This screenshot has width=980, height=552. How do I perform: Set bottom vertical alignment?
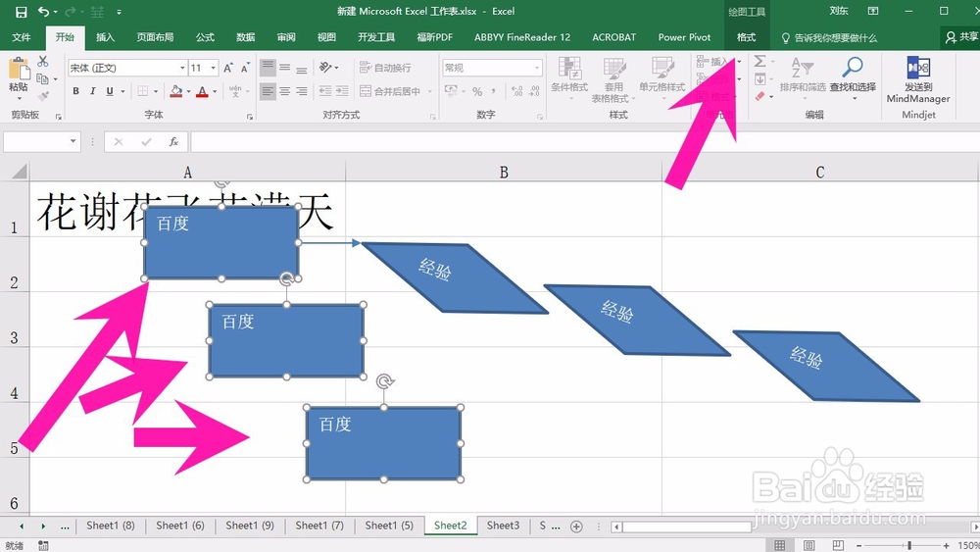coord(302,68)
